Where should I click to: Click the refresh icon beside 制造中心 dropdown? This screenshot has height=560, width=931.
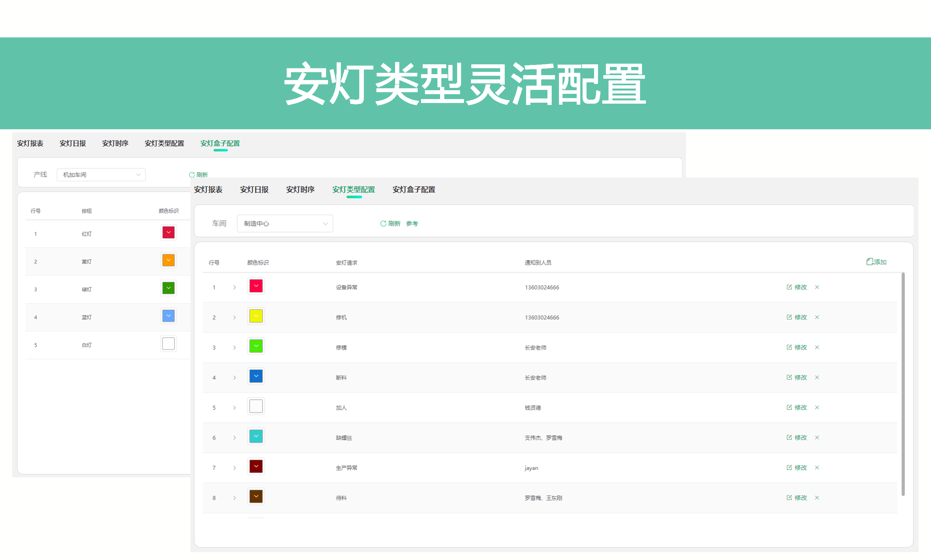coord(383,223)
